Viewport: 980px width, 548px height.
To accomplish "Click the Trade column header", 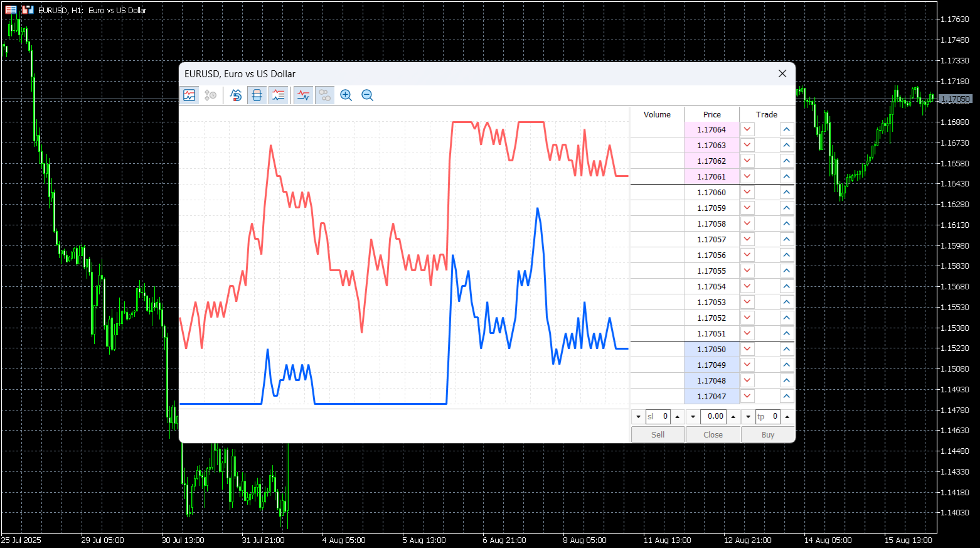I will [x=767, y=114].
